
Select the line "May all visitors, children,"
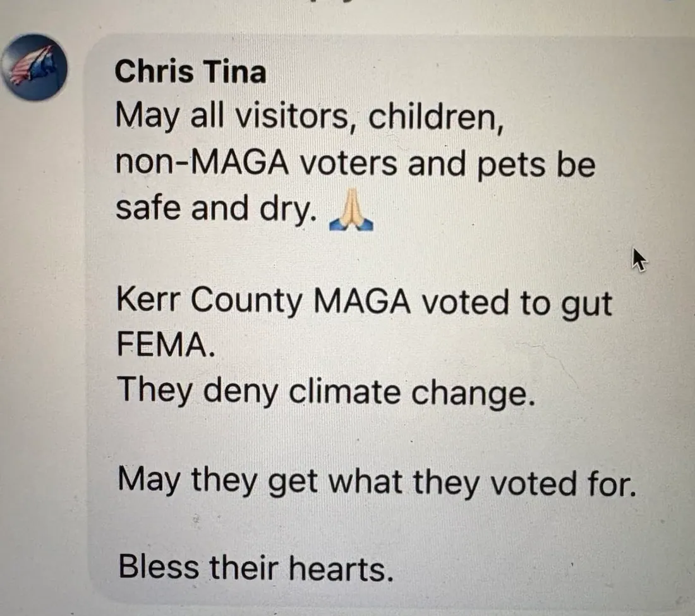[310, 117]
